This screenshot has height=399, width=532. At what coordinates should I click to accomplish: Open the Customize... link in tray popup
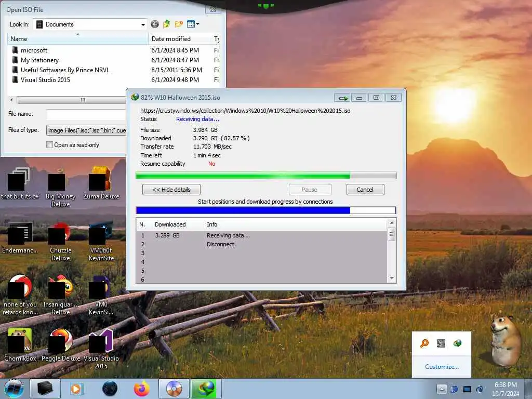click(442, 367)
